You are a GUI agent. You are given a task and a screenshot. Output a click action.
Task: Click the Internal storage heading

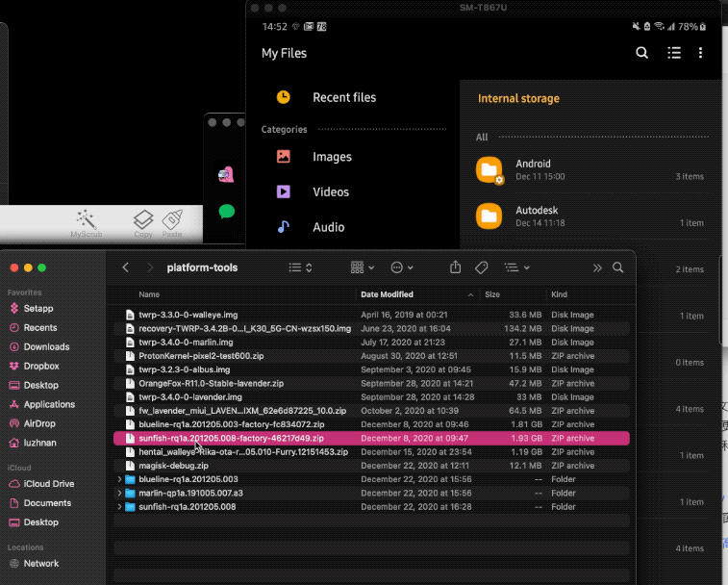[x=518, y=98]
